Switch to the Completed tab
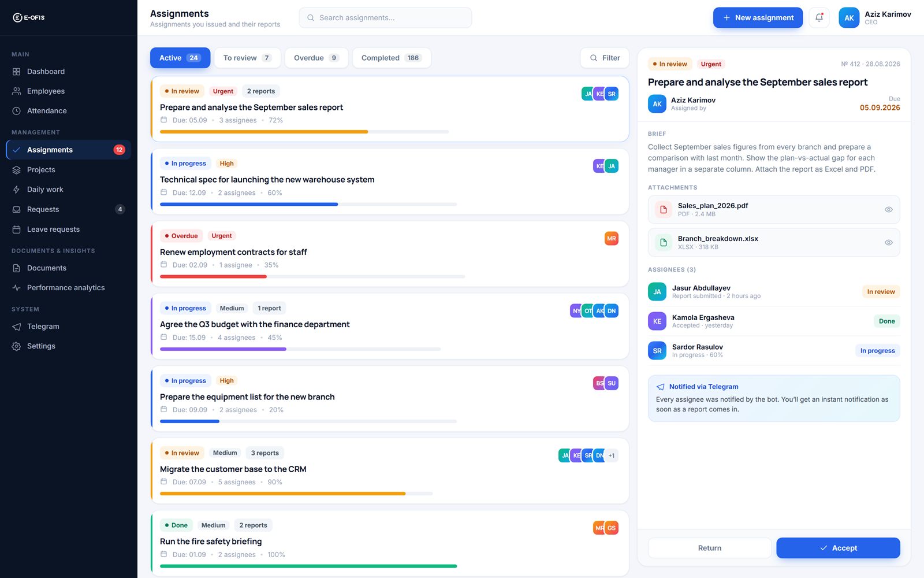Viewport: 924px width, 578px height. click(392, 58)
